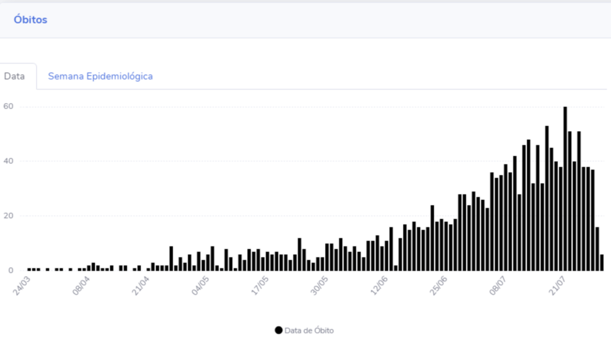Click the 20 y-axis value label
The image size is (611, 364).
[x=8, y=216]
